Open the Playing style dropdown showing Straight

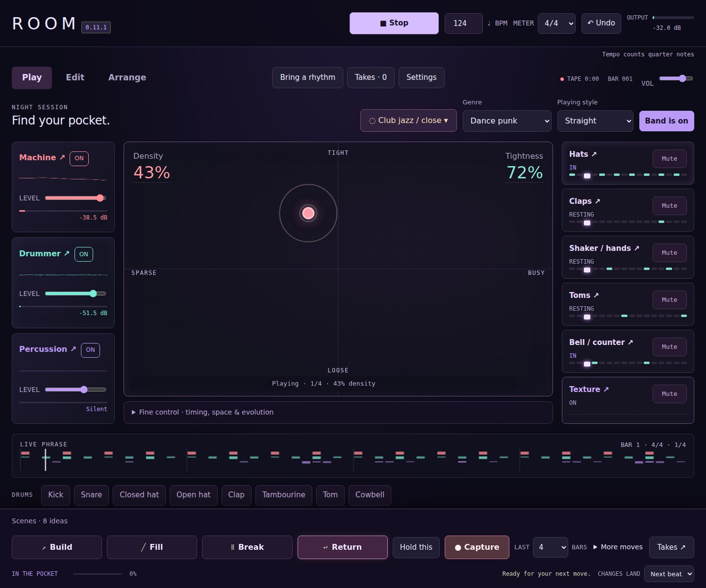(x=595, y=121)
